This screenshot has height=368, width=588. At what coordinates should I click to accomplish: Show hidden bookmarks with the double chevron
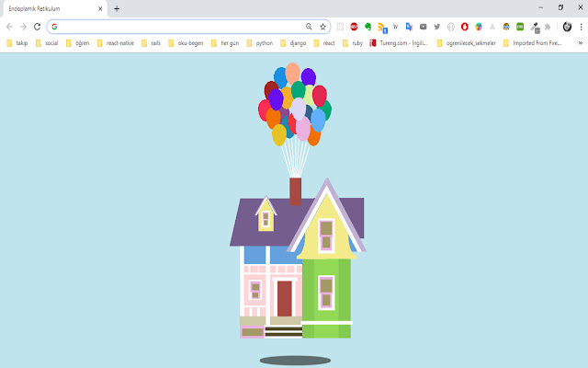pos(580,43)
